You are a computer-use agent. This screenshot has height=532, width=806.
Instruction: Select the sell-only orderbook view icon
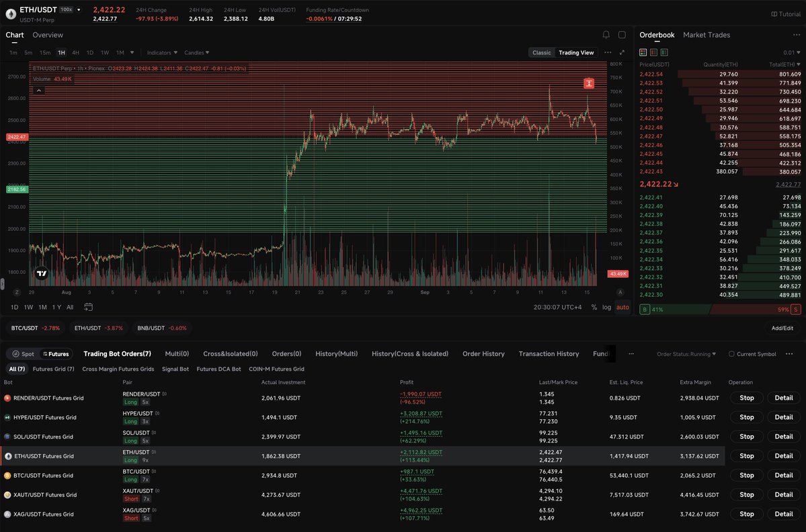coord(654,52)
